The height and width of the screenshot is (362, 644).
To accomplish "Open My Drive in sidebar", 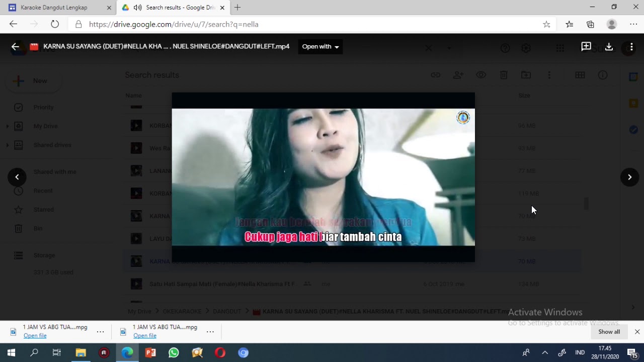I will click(46, 126).
